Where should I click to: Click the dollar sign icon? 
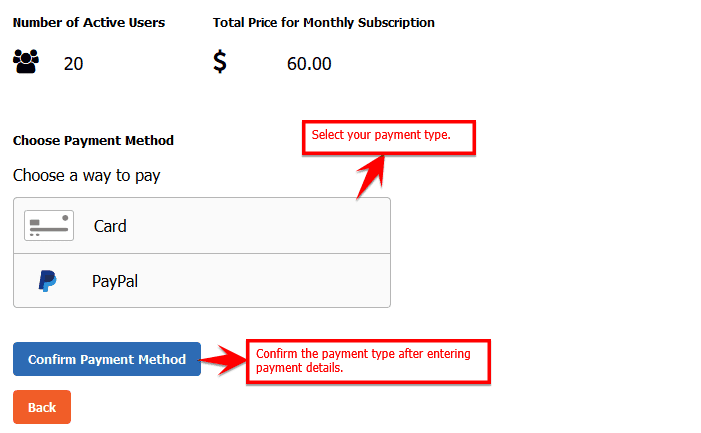click(220, 63)
